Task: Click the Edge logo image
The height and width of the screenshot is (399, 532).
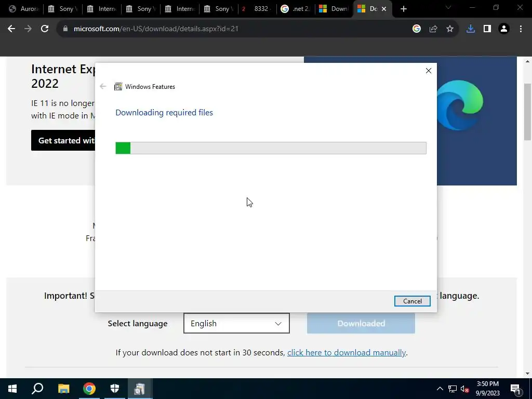Action: 460,105
